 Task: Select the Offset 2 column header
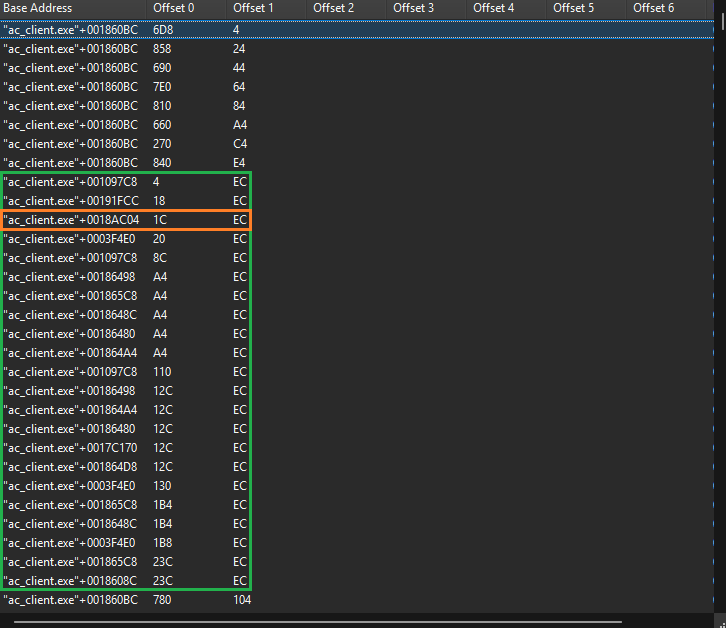(335, 8)
